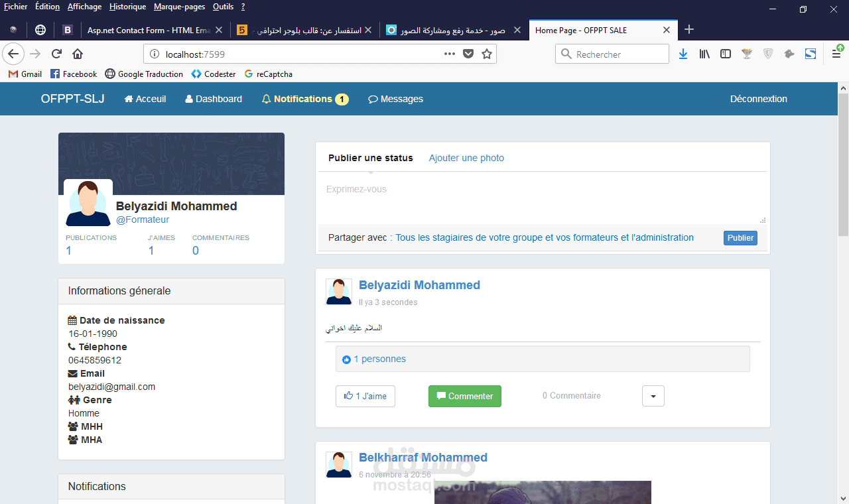Open the Partager avec audience selector

[x=545, y=237]
